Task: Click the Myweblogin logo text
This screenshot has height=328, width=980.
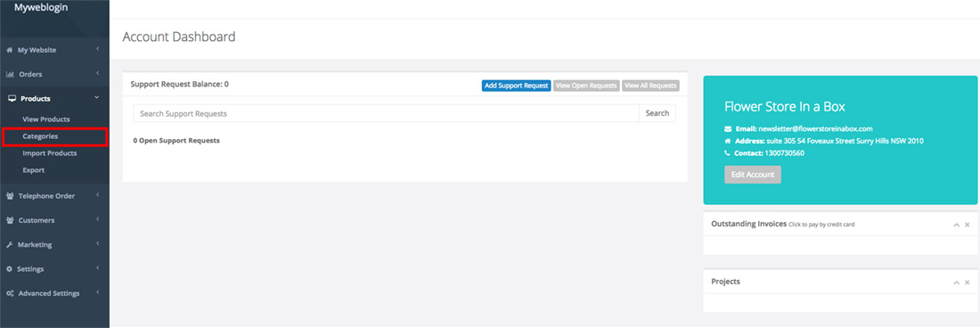Action: click(x=41, y=8)
